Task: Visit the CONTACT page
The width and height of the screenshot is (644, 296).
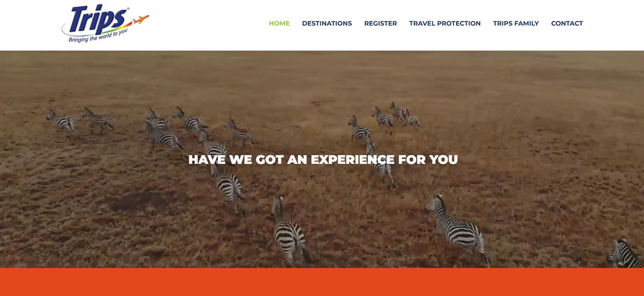Action: [x=567, y=23]
